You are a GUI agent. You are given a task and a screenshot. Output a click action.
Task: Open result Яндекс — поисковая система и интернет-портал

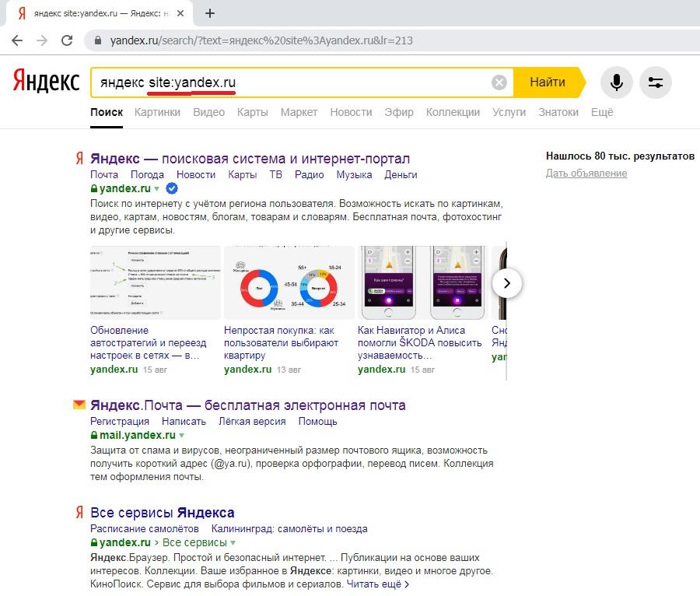click(x=250, y=159)
